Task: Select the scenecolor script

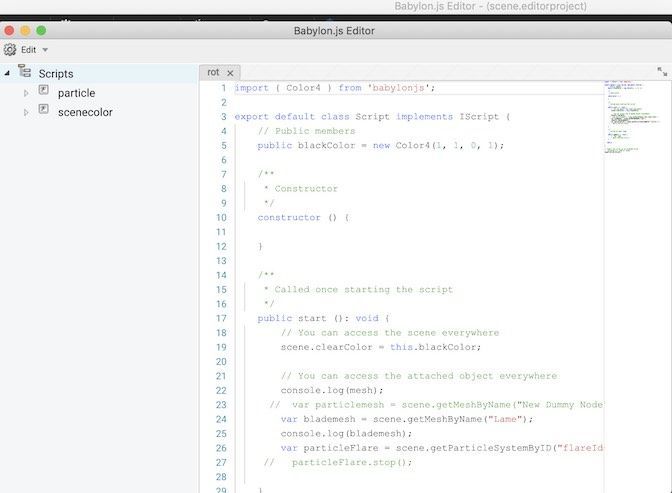Action: pos(85,112)
